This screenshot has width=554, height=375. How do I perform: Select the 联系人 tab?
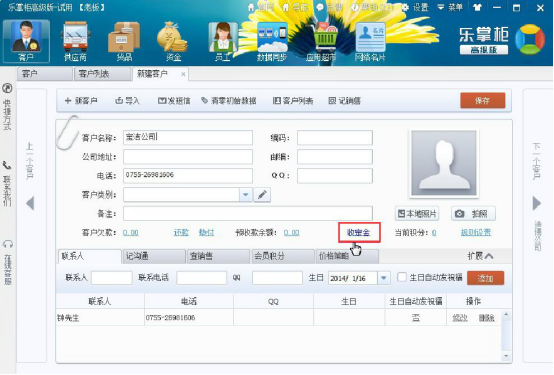(90, 256)
